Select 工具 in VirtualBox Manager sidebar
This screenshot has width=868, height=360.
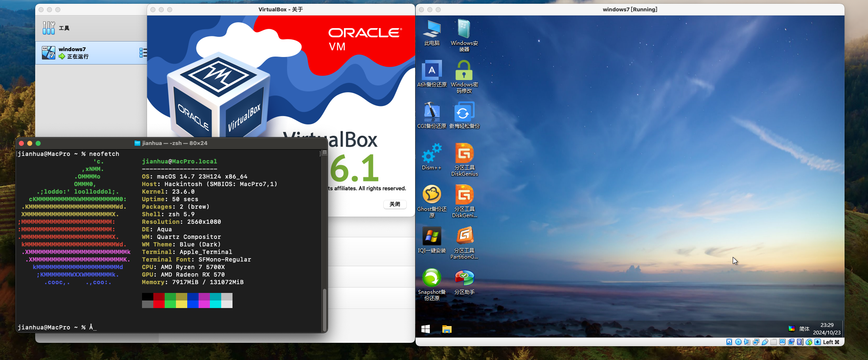(x=91, y=28)
